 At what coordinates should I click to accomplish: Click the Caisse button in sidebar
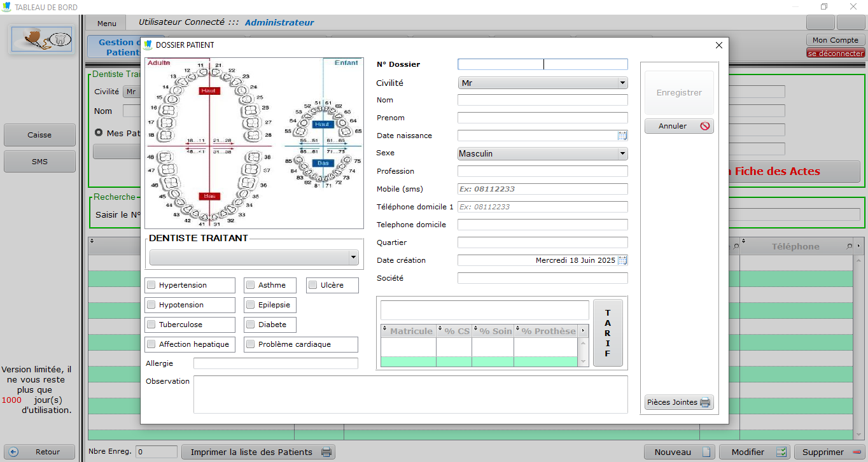coord(39,135)
